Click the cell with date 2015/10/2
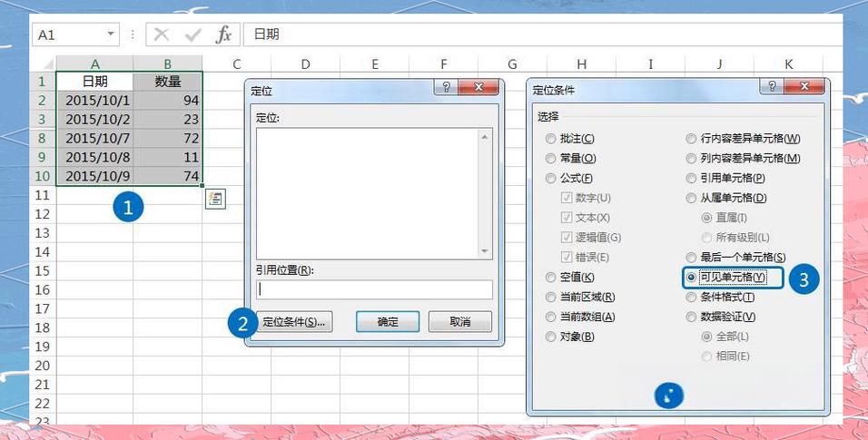This screenshot has width=868, height=440. (95, 120)
